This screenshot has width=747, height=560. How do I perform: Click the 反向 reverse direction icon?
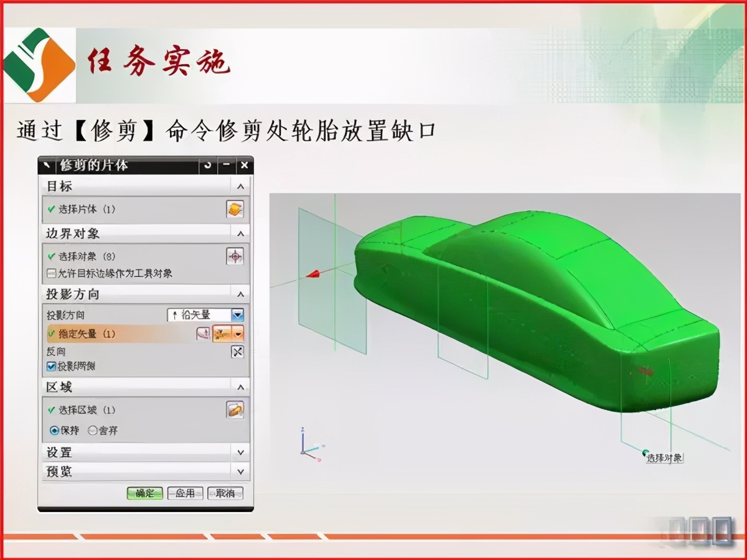coord(237,351)
